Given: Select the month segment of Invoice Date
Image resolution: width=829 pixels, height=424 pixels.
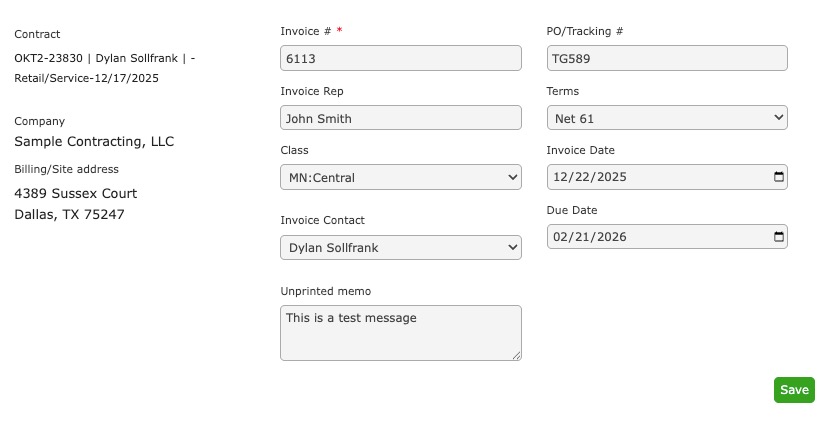Looking at the screenshot, I should coord(560,177).
